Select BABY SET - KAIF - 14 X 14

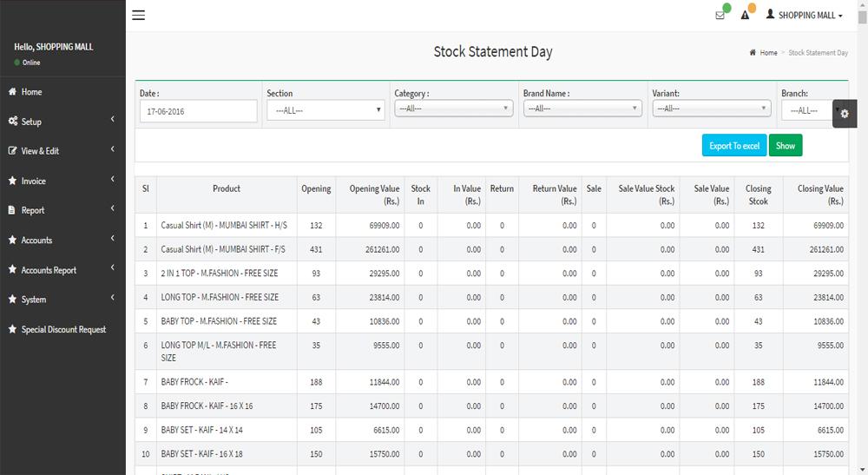(201, 430)
